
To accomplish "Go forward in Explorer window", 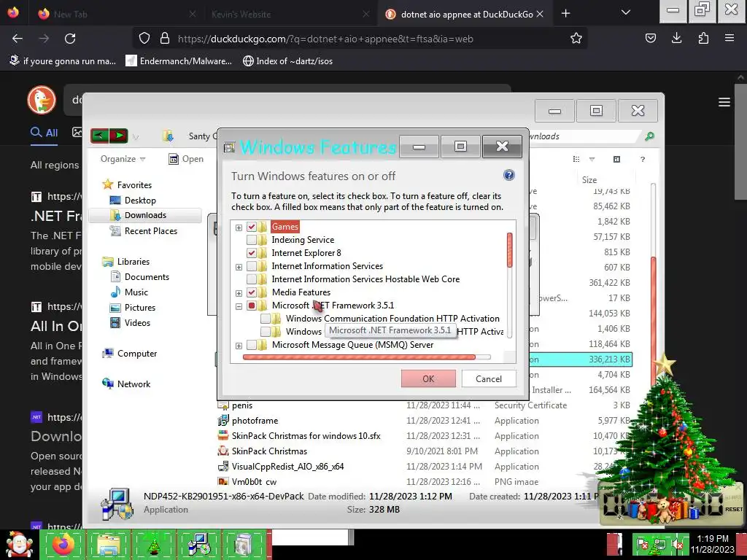I will pos(119,136).
